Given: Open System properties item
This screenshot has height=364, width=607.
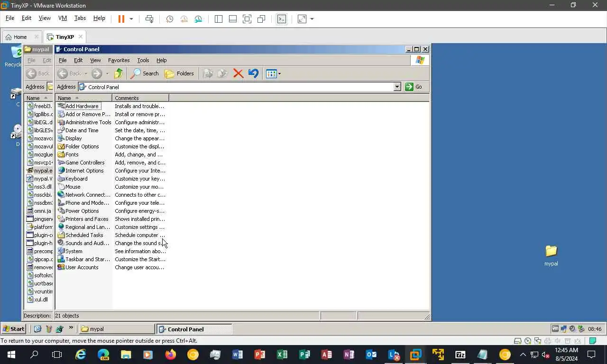Looking at the screenshot, I should pos(70,251).
